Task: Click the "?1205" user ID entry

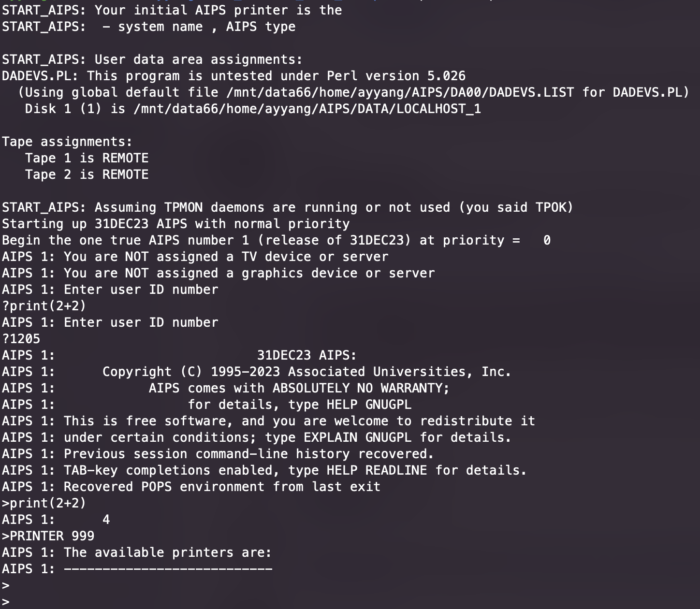Action: (21, 339)
